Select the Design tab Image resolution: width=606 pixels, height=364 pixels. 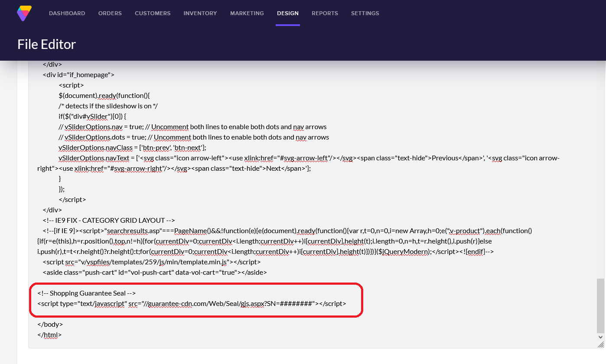pyautogui.click(x=288, y=13)
